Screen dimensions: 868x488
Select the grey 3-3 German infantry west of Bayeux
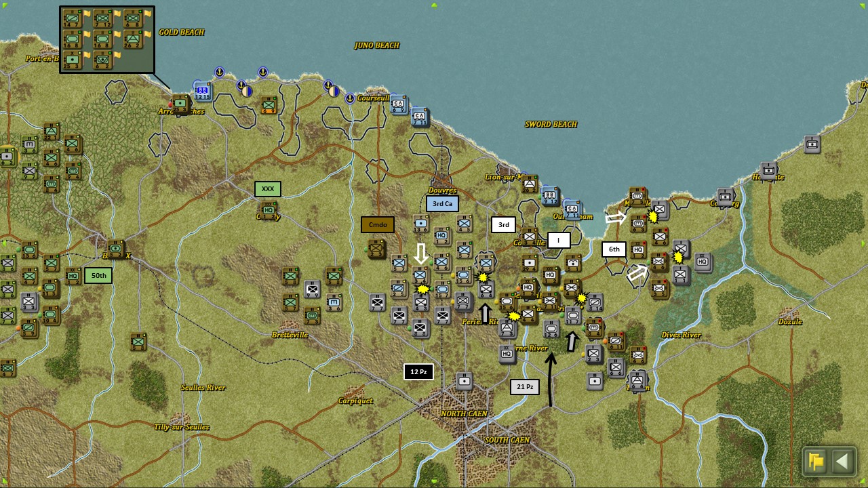[x=29, y=302]
